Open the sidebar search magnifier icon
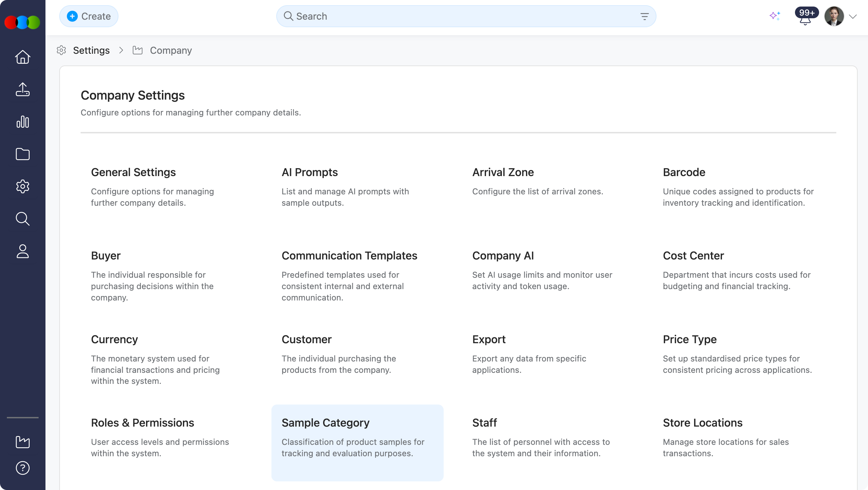 [23, 219]
